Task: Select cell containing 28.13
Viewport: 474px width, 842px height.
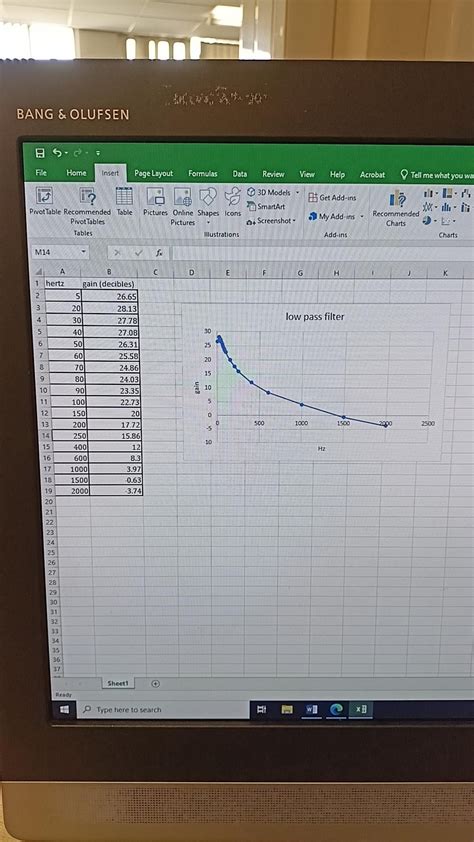Action: pos(112,308)
